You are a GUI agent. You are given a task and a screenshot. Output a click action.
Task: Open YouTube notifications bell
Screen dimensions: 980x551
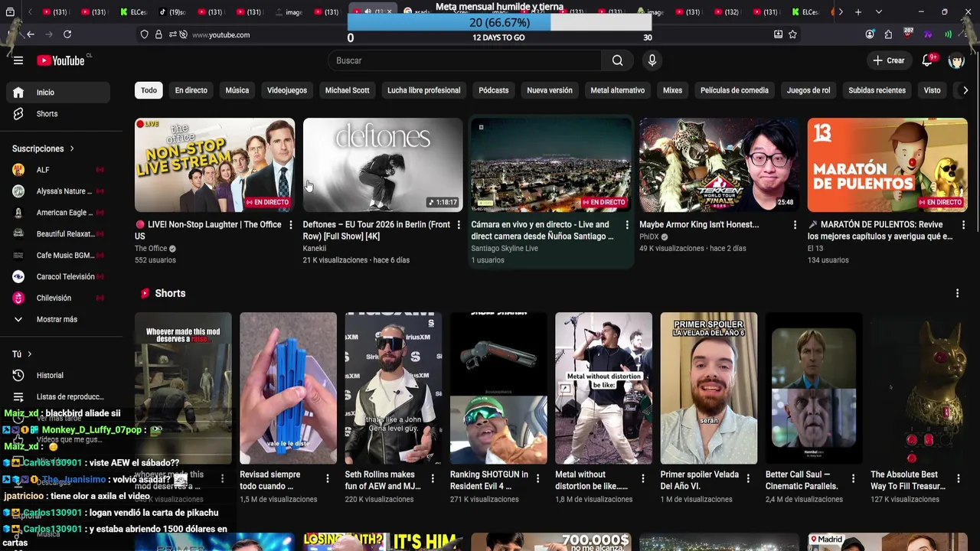(x=927, y=60)
